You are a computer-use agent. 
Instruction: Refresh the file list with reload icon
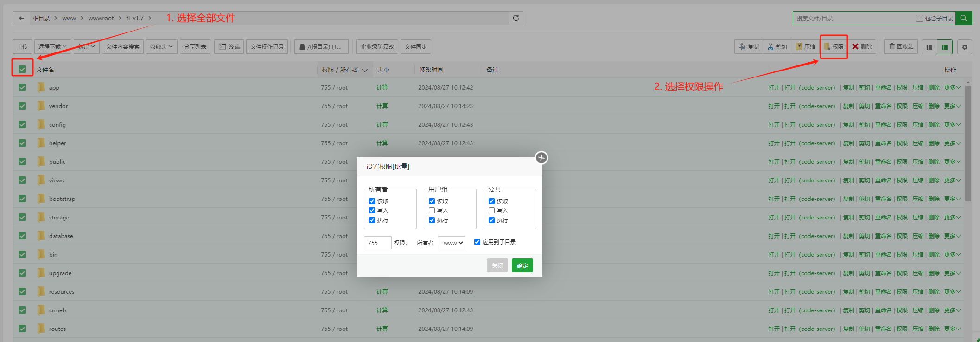point(516,18)
